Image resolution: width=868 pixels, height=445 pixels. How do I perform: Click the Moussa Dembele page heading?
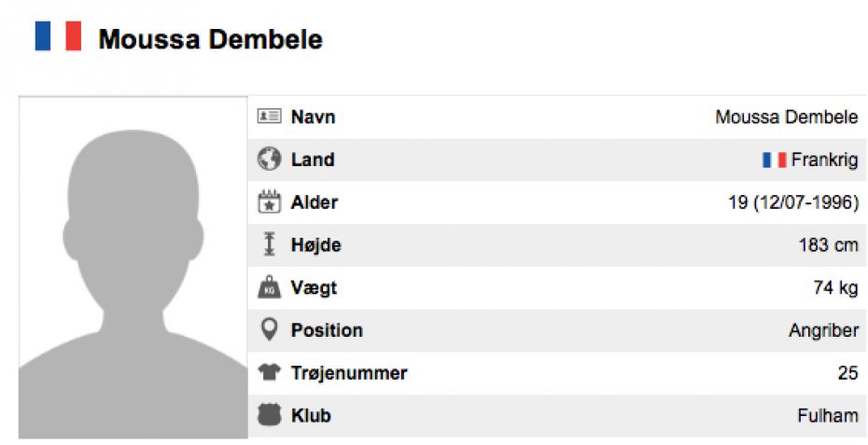tap(211, 40)
